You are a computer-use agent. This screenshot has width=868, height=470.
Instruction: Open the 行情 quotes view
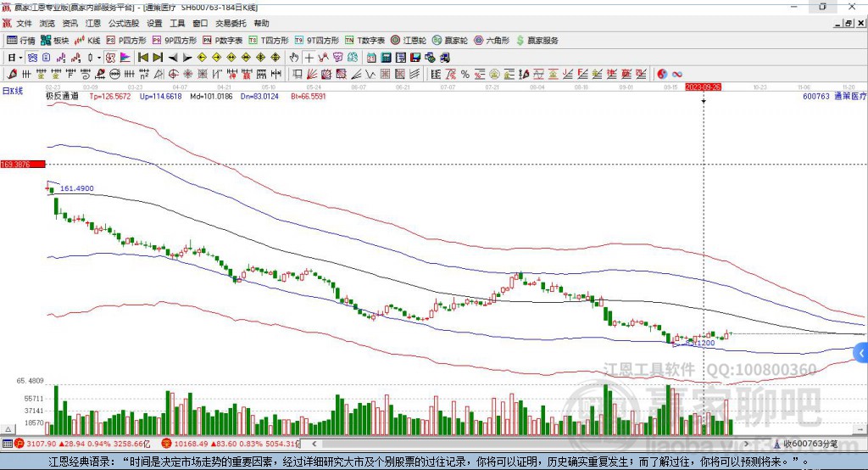pos(21,41)
